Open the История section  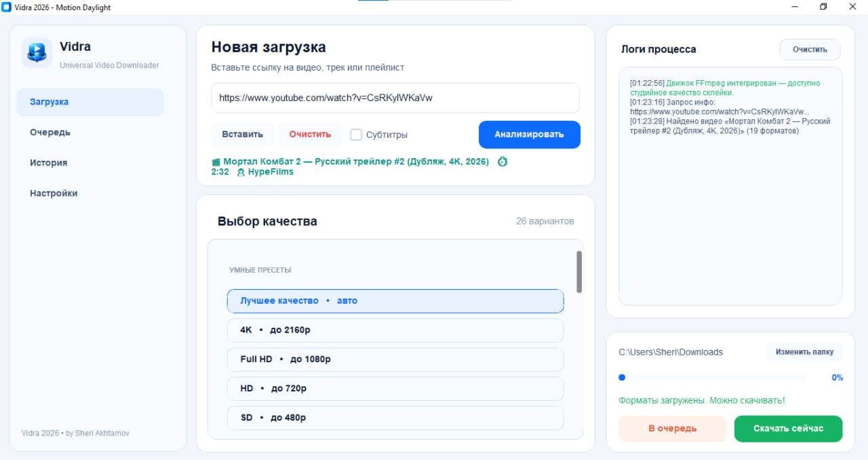click(x=47, y=163)
